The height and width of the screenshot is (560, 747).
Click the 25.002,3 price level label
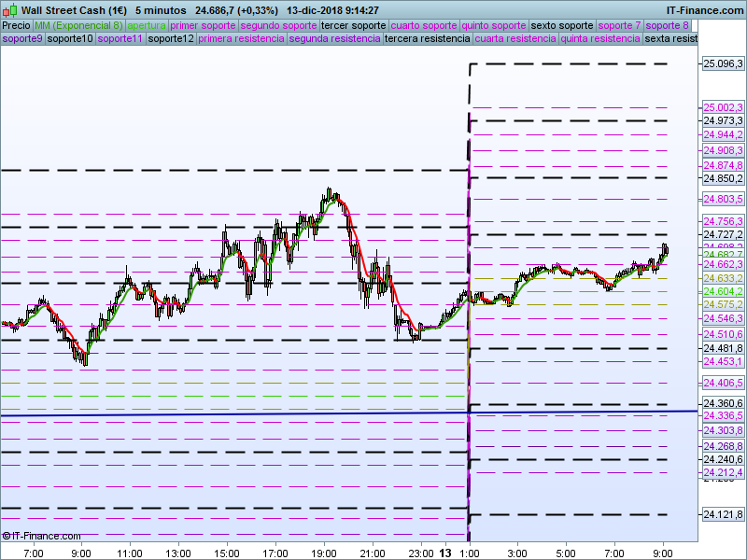[723, 107]
